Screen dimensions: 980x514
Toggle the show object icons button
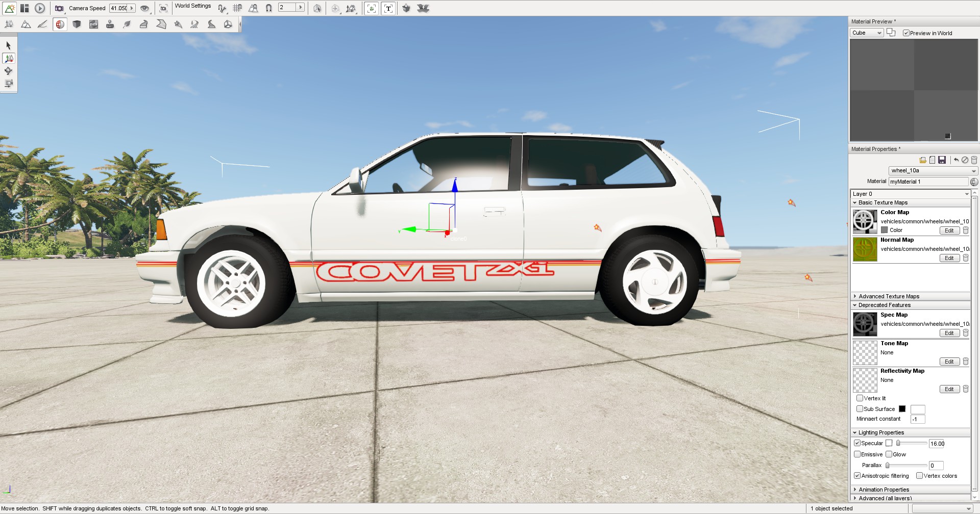372,8
